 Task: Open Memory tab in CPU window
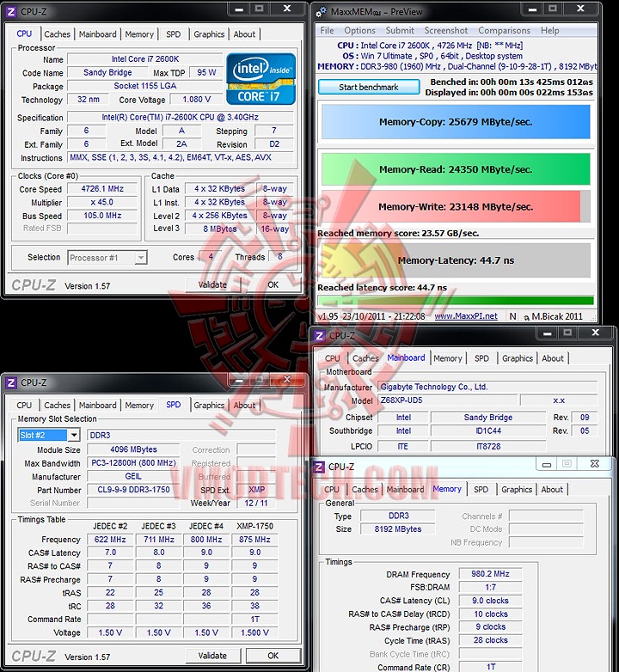coord(139,34)
